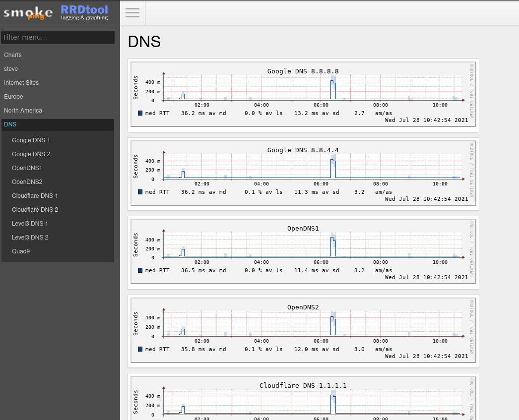Go to Level3 DNS 2 entry
Screen dimensions: 519x420
click(30, 238)
